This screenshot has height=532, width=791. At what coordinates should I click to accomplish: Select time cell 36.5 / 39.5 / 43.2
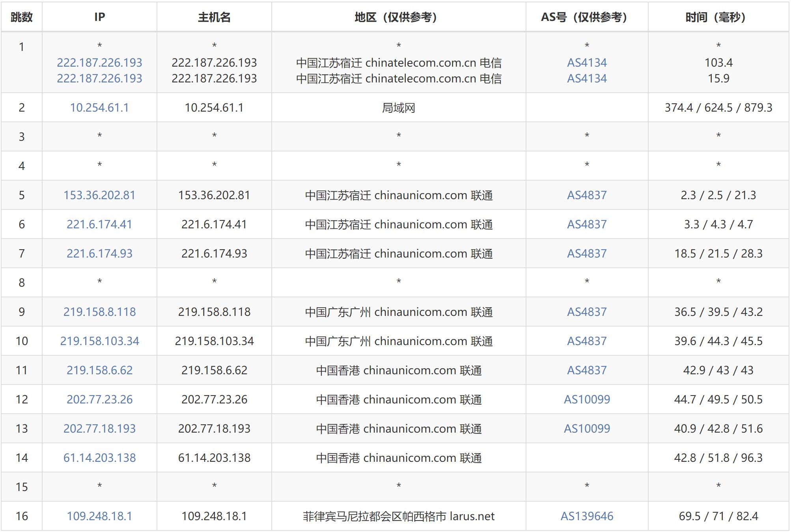[718, 312]
